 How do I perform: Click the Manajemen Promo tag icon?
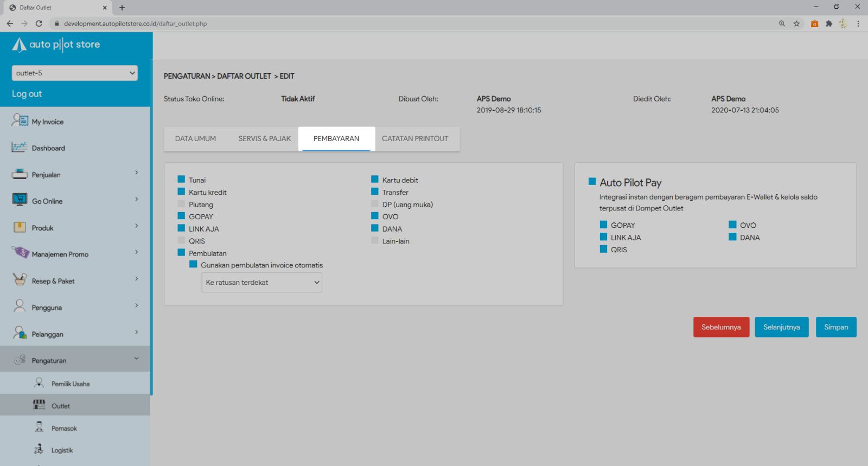point(20,253)
